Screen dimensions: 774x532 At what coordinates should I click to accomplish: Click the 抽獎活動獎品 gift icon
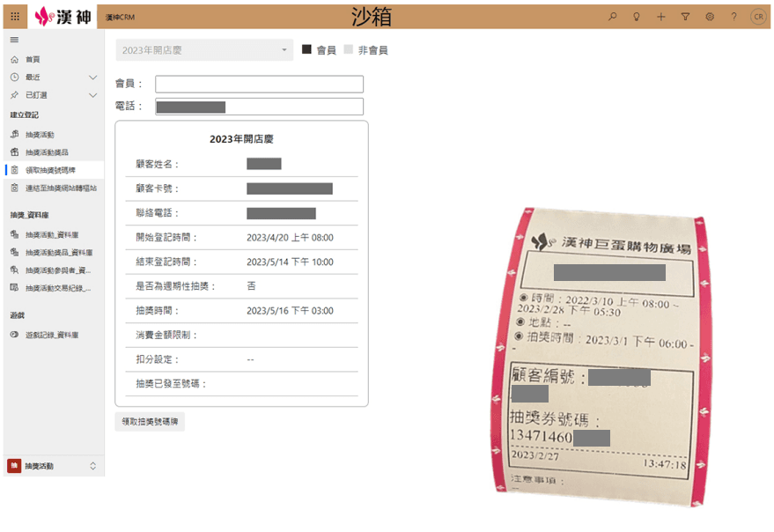click(14, 152)
